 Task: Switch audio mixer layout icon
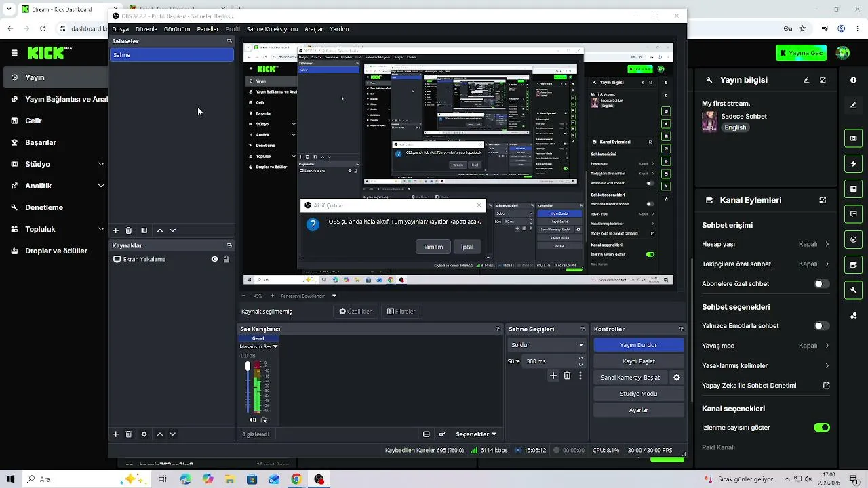(x=427, y=434)
